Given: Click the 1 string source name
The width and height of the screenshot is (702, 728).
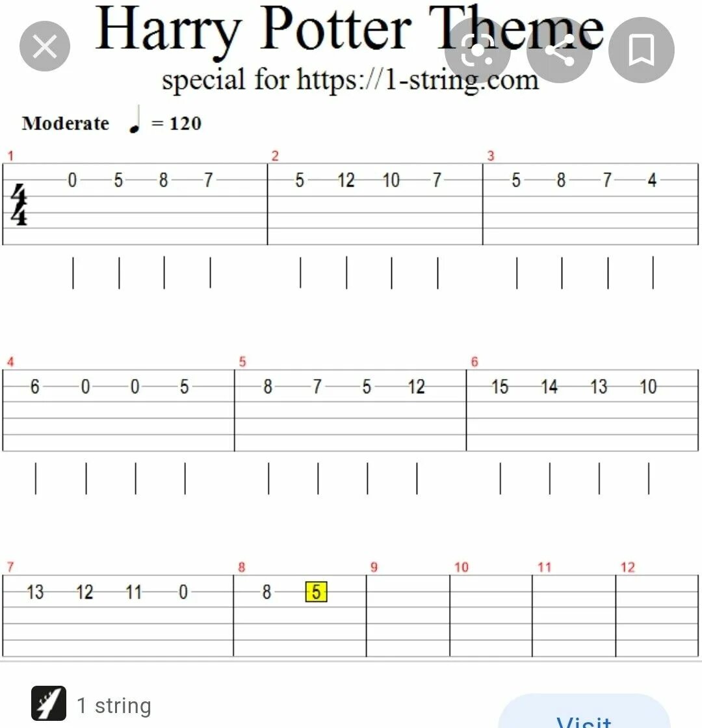Looking at the screenshot, I should 114,705.
